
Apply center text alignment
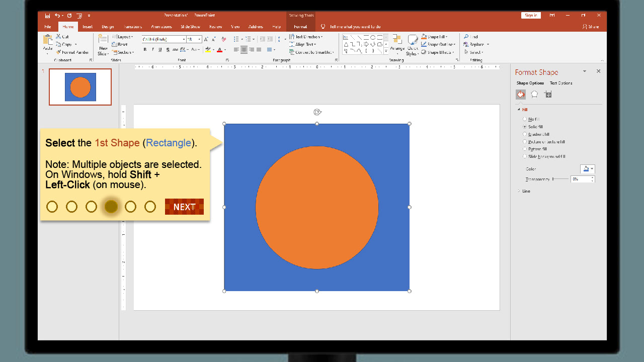[x=244, y=50]
